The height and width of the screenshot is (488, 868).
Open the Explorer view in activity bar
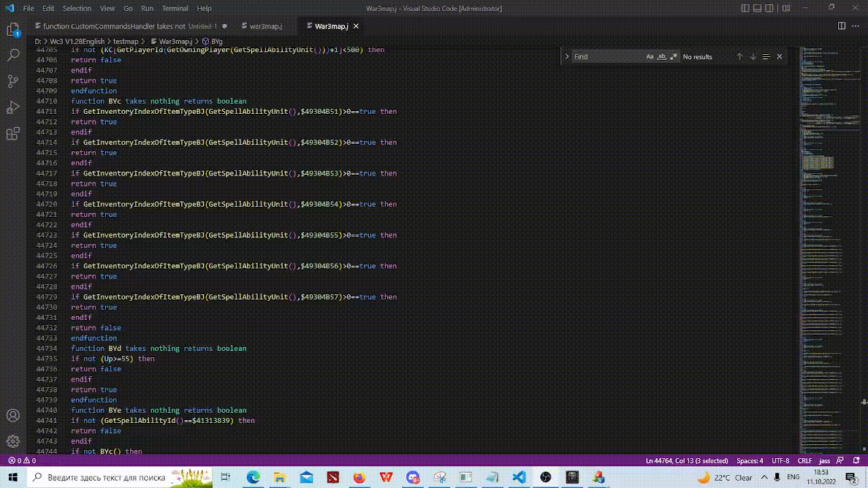pos(13,30)
